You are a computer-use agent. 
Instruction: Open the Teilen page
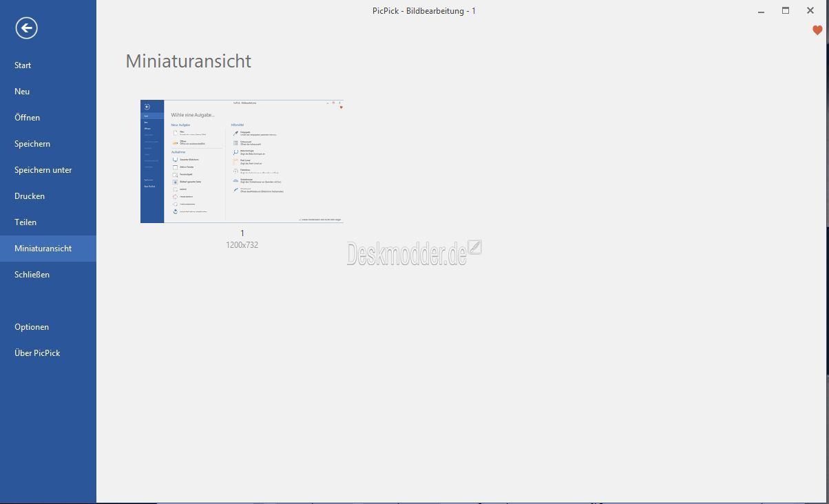point(48,222)
